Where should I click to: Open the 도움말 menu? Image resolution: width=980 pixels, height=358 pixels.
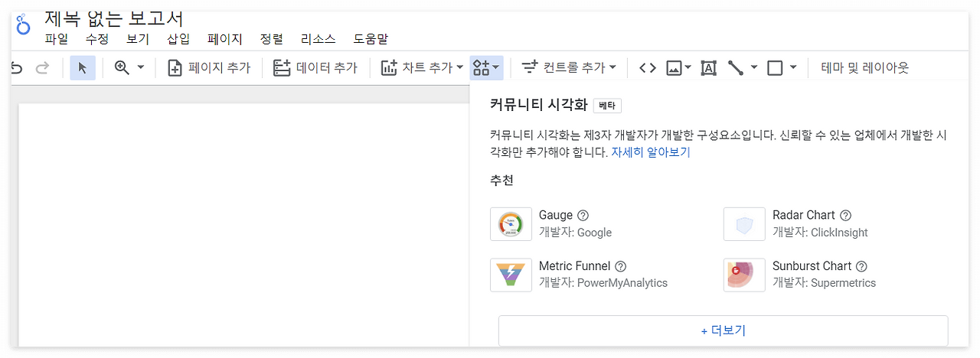(x=371, y=39)
